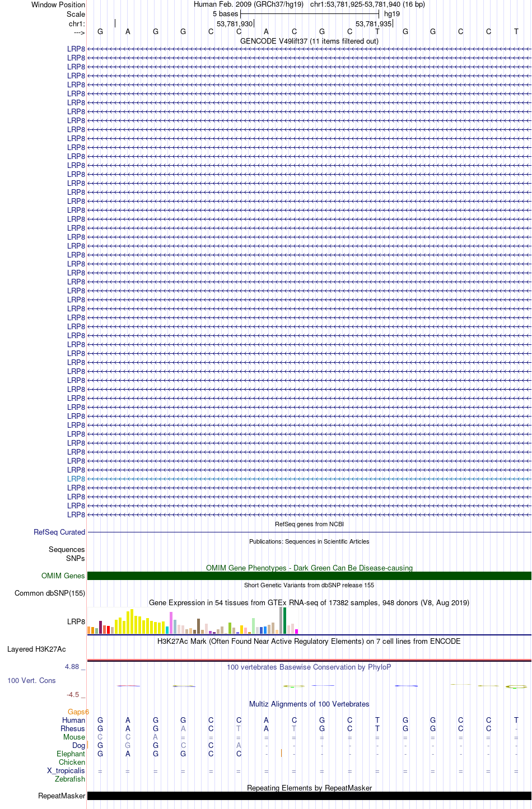The image size is (532, 809).
Task: Click the Mouse alignment row label
Action: pyautogui.click(x=74, y=737)
